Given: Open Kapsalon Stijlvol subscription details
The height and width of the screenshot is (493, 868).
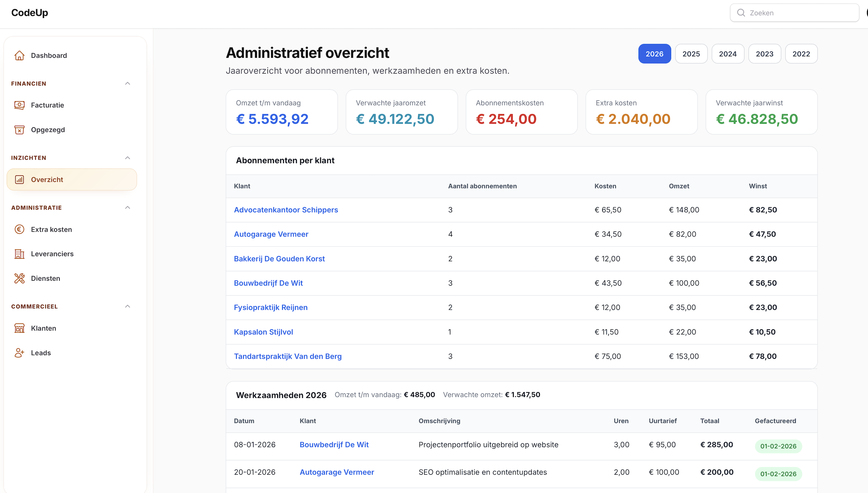Looking at the screenshot, I should pyautogui.click(x=263, y=332).
